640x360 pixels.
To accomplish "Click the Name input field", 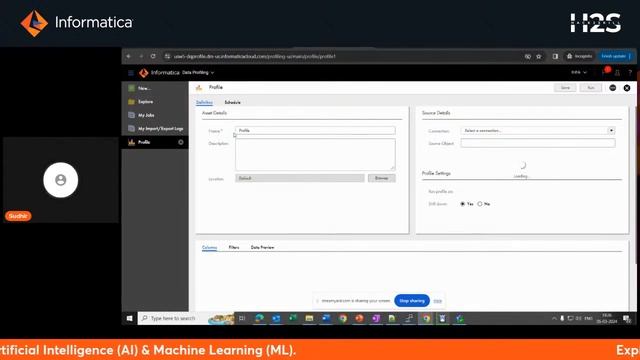I will click(x=315, y=131).
